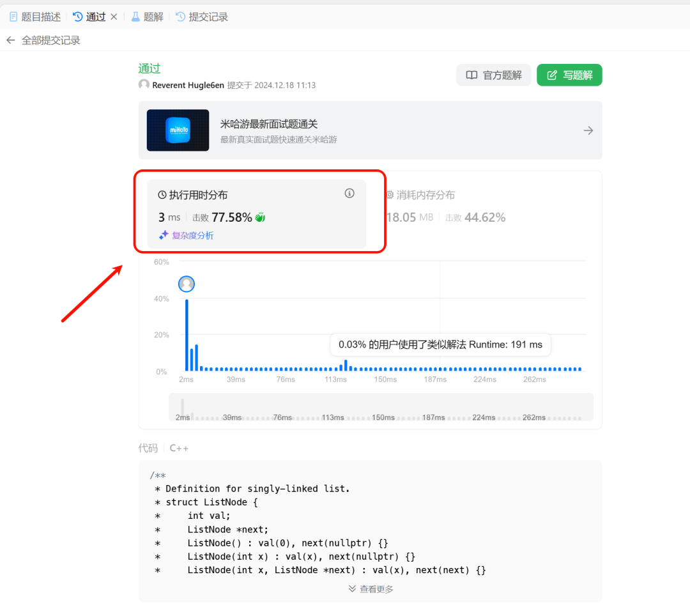690x616 pixels.
Task: Switch to 消耗内存分布 panel
Action: (x=447, y=207)
